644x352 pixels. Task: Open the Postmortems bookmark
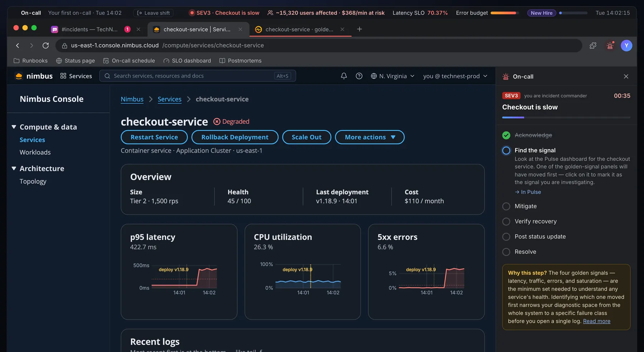coord(240,61)
